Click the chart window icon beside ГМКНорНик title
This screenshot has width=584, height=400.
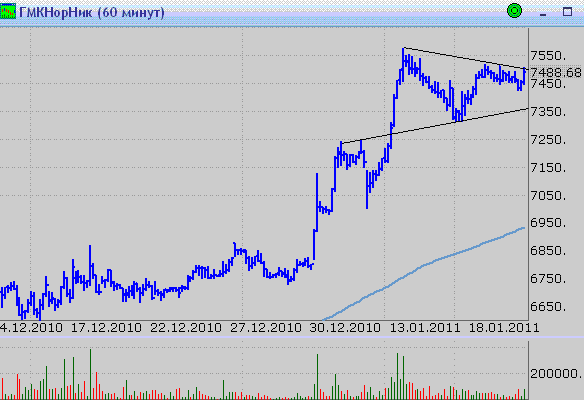(8, 12)
